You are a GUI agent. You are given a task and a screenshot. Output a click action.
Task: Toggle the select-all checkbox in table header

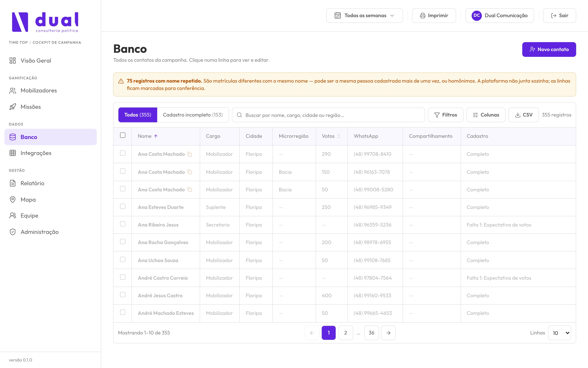[123, 135]
